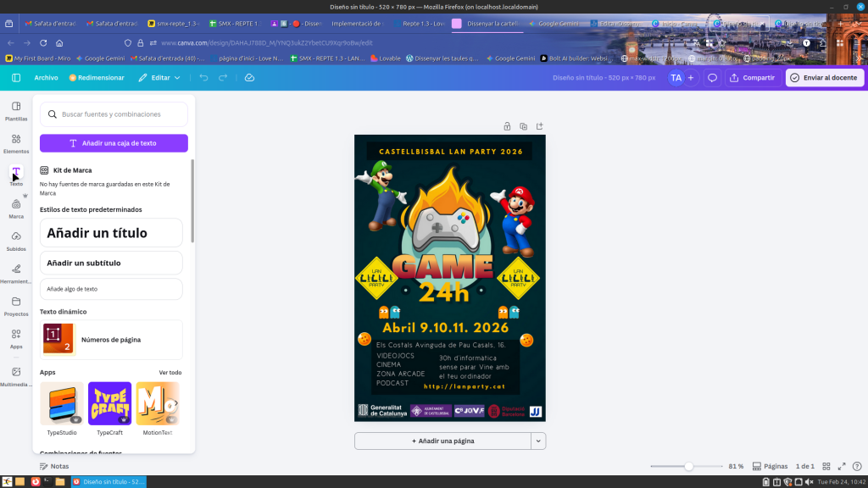Open the dropdown arrow next to Añadir una página
The height and width of the screenshot is (488, 868).
pyautogui.click(x=538, y=441)
